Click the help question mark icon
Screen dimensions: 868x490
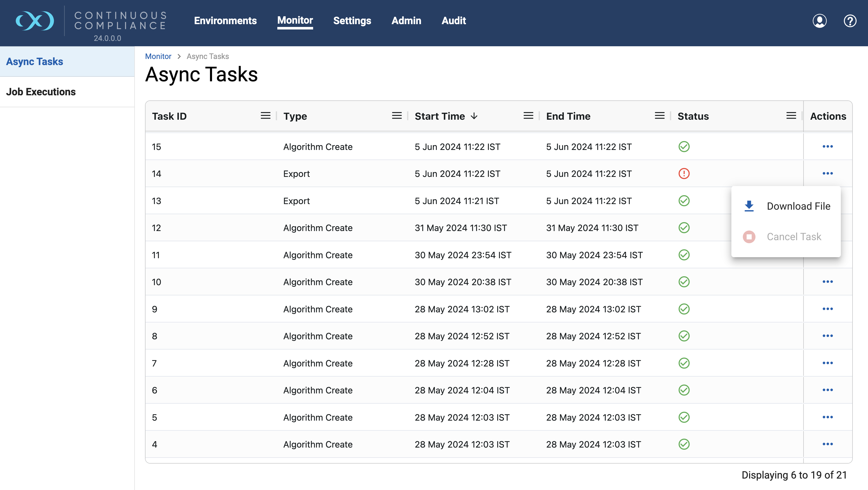[x=850, y=21]
